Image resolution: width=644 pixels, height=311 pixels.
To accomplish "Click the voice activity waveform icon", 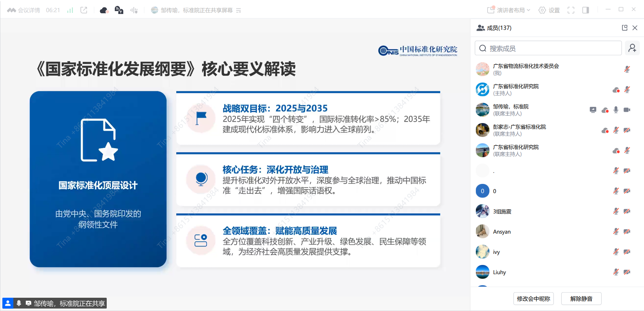I will tap(134, 10).
